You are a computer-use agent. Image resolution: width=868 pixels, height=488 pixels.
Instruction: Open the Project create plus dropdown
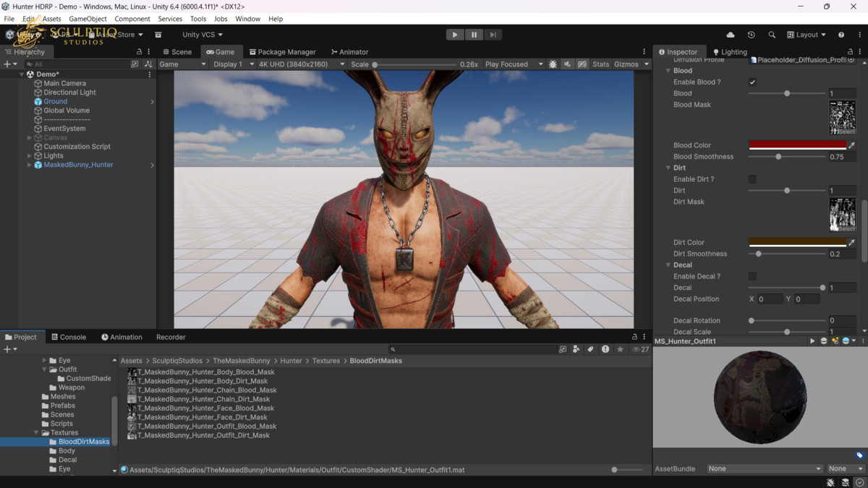[x=9, y=349]
